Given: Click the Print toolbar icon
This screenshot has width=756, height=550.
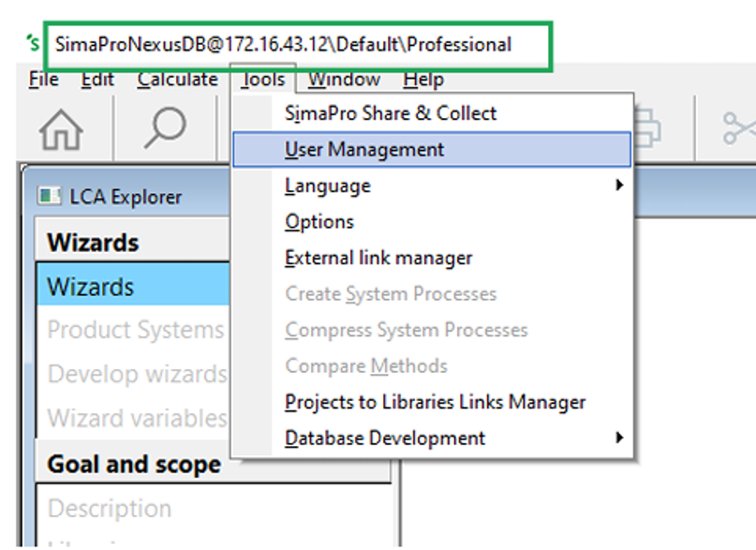Looking at the screenshot, I should click(647, 128).
